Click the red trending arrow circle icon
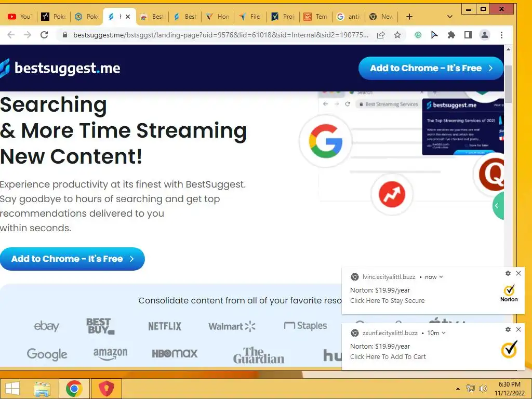 [392, 194]
